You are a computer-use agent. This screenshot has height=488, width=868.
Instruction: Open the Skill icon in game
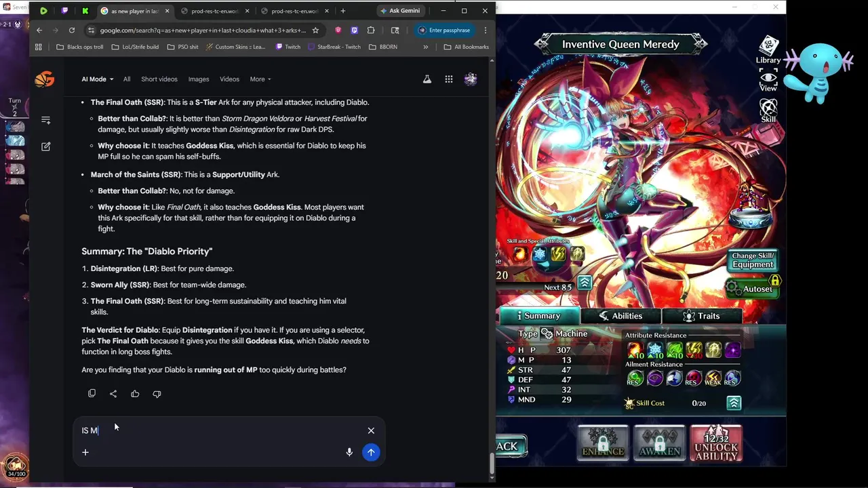768,110
